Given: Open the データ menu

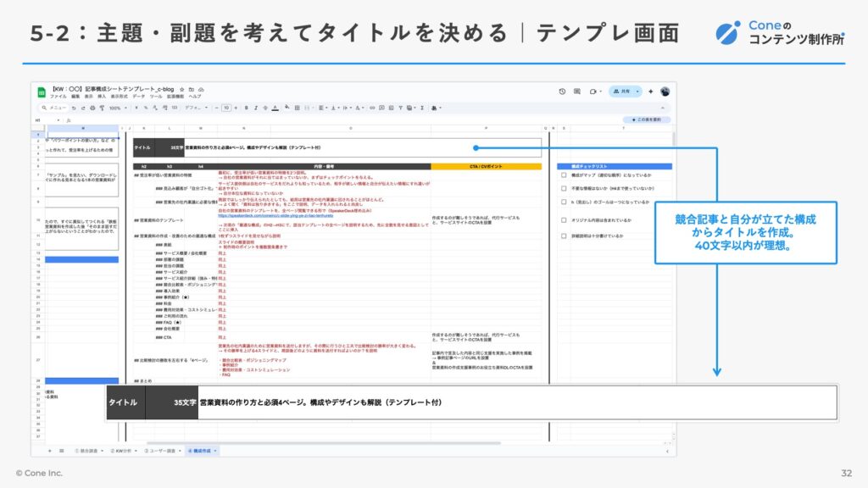Looking at the screenshot, I should coord(139,97).
